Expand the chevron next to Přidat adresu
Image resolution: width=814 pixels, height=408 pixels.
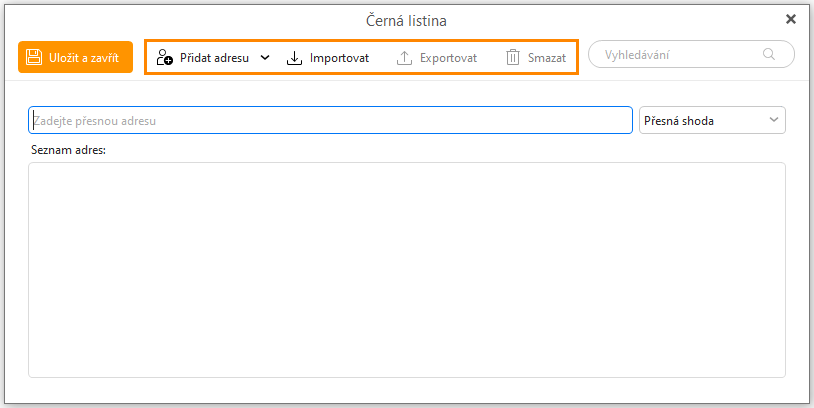(265, 58)
